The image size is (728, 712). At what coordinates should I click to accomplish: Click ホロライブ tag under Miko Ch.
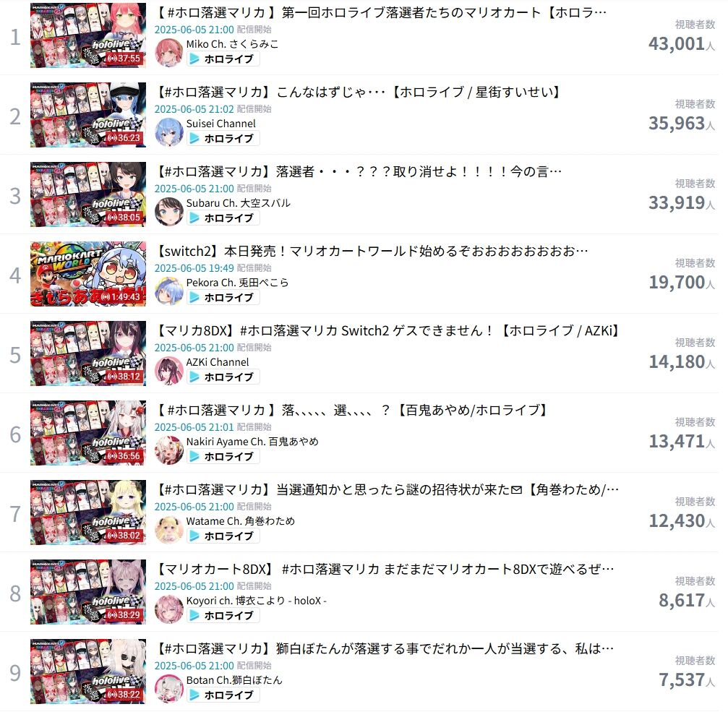pos(223,59)
